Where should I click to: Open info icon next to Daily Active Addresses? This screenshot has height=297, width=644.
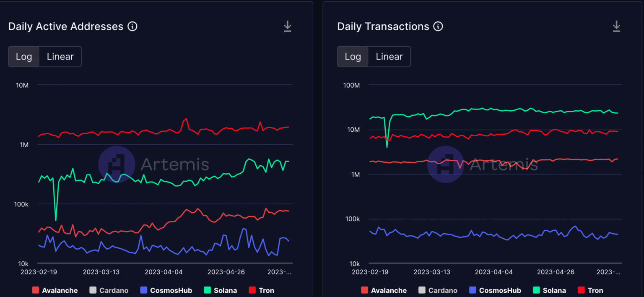coord(132,26)
